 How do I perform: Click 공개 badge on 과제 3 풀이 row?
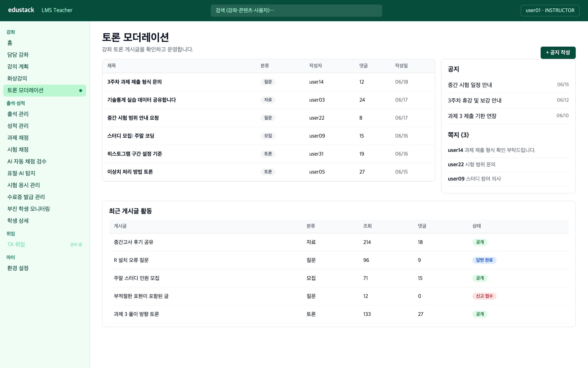pos(480,314)
